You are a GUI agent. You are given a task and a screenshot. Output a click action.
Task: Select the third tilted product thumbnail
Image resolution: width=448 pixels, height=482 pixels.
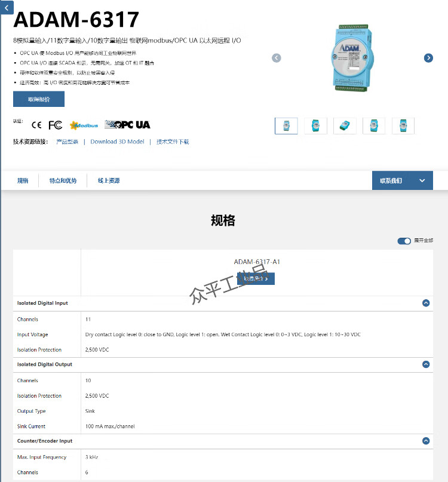click(x=345, y=125)
